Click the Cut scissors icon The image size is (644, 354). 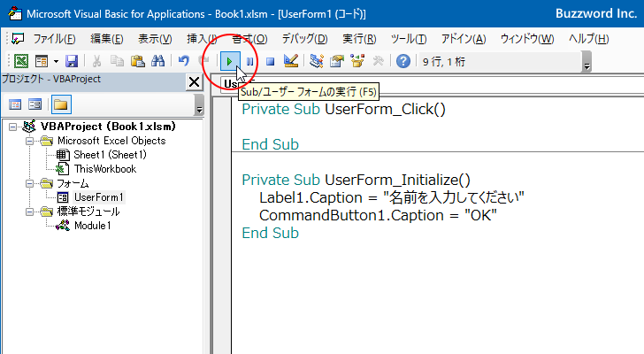click(x=96, y=62)
